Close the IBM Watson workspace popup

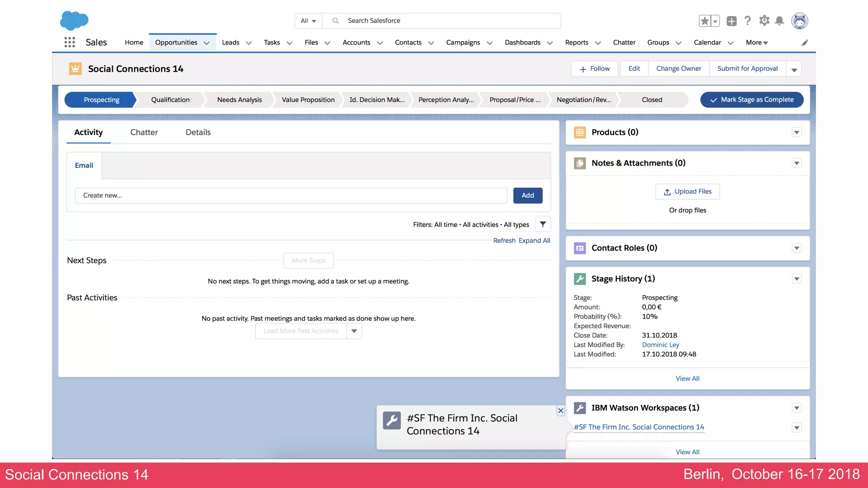coord(561,410)
